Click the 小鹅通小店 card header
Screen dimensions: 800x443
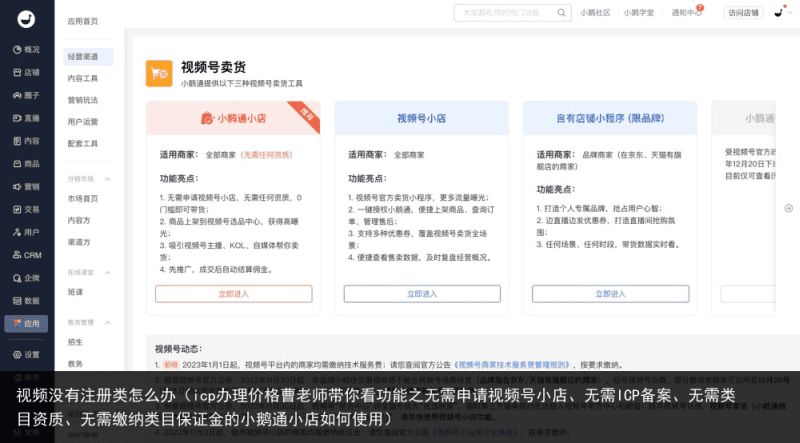(x=233, y=118)
